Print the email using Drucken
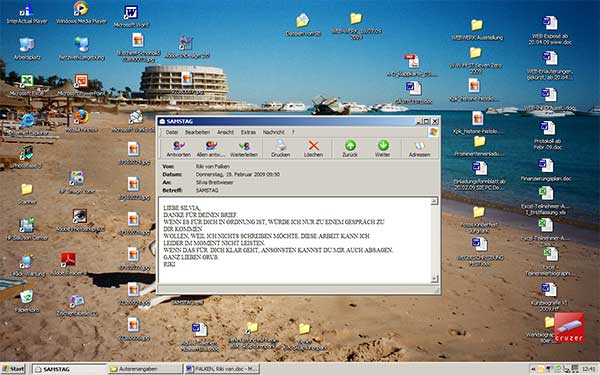 280,148
